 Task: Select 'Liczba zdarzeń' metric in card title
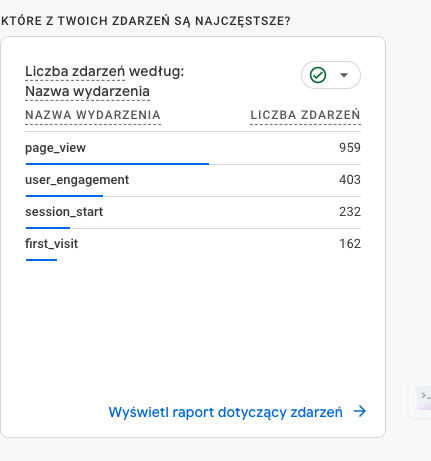coord(75,71)
